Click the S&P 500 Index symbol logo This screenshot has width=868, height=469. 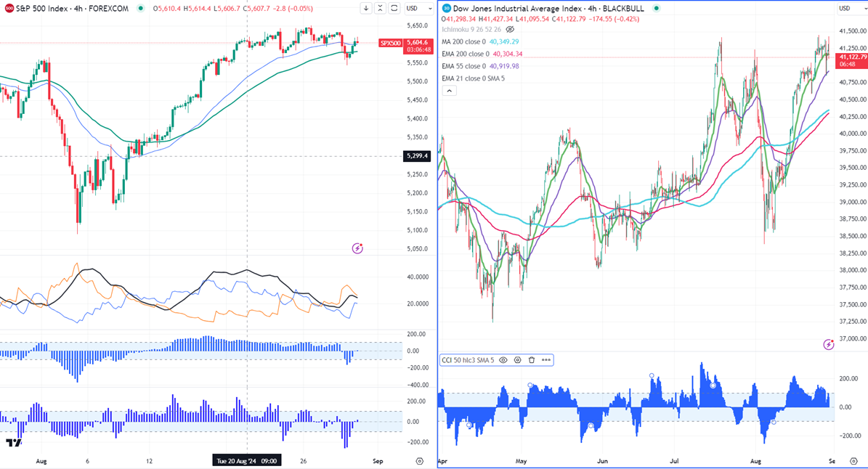[x=9, y=8]
